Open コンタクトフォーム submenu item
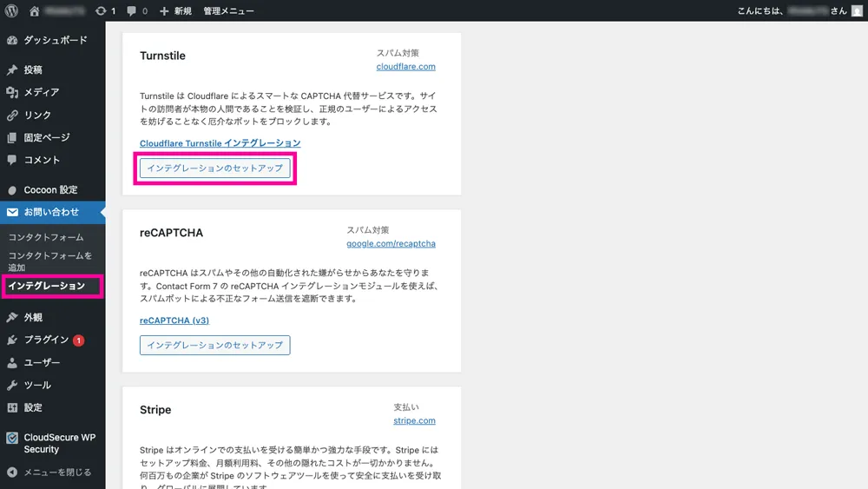 46,237
